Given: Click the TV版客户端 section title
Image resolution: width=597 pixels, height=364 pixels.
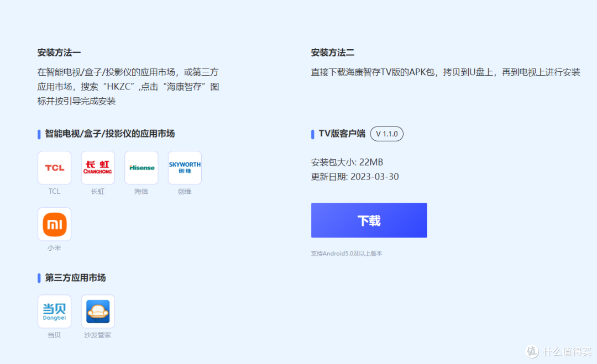Looking at the screenshot, I should 342,134.
